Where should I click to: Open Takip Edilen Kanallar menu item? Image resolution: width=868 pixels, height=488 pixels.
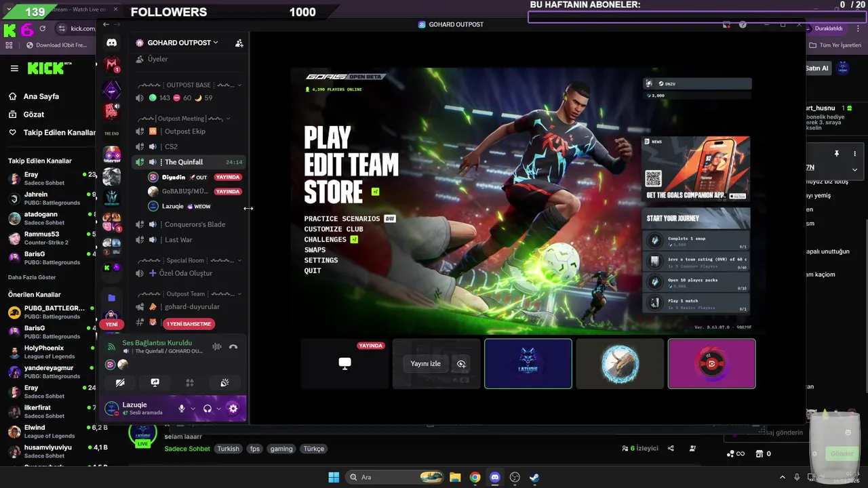[x=52, y=132]
